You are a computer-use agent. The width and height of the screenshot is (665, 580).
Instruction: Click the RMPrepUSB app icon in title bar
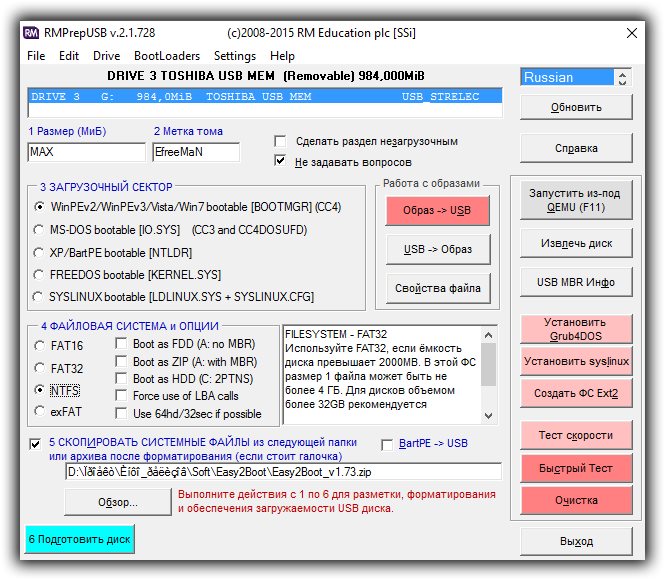point(31,33)
